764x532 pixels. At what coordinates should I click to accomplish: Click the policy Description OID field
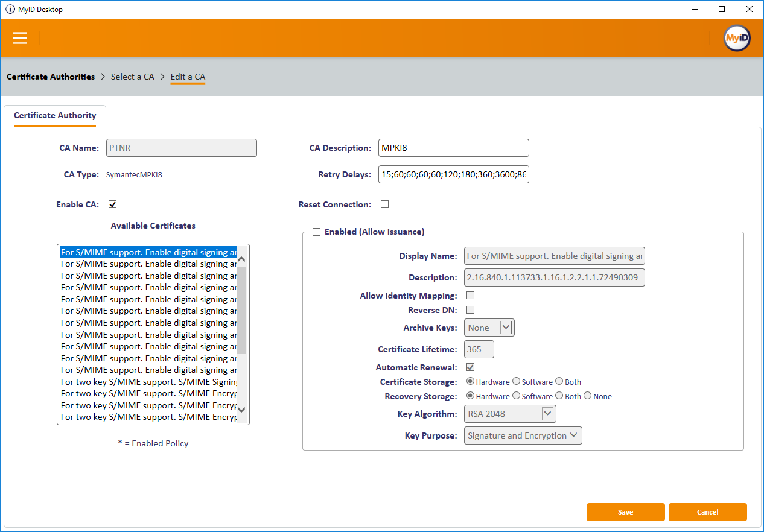pos(555,277)
